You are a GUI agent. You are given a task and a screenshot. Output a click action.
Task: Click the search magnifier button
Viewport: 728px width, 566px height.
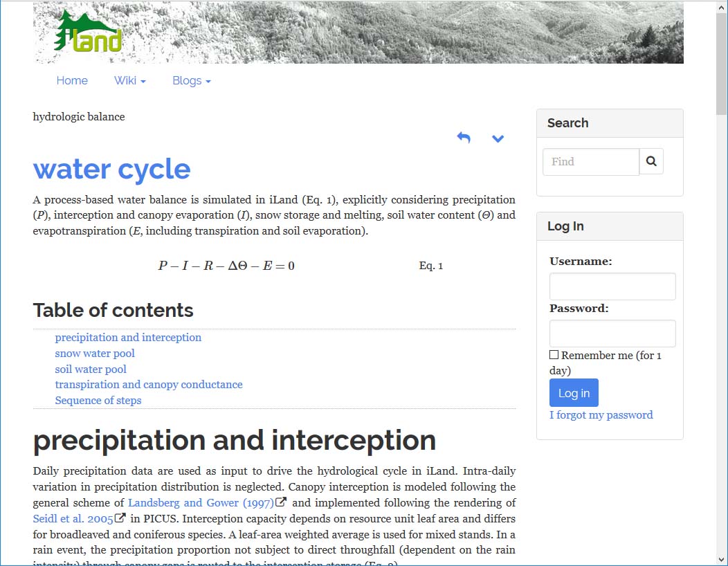(x=651, y=161)
